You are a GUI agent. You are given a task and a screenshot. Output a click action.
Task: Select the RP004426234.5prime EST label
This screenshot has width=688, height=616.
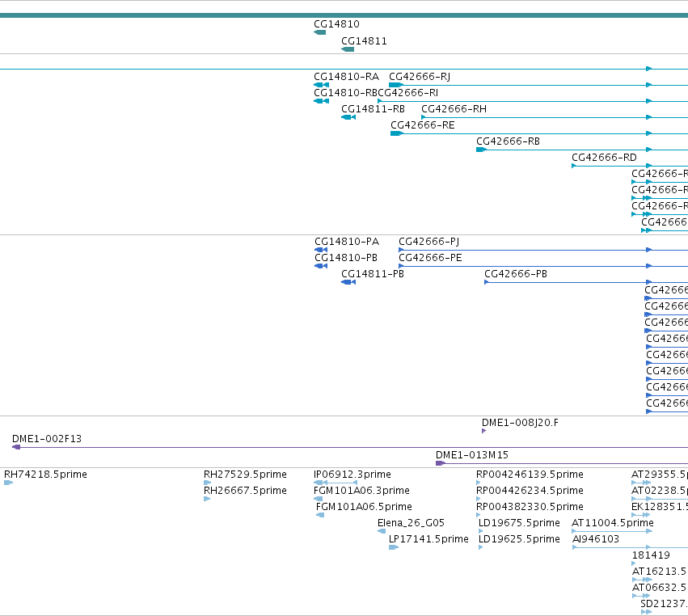click(x=530, y=491)
